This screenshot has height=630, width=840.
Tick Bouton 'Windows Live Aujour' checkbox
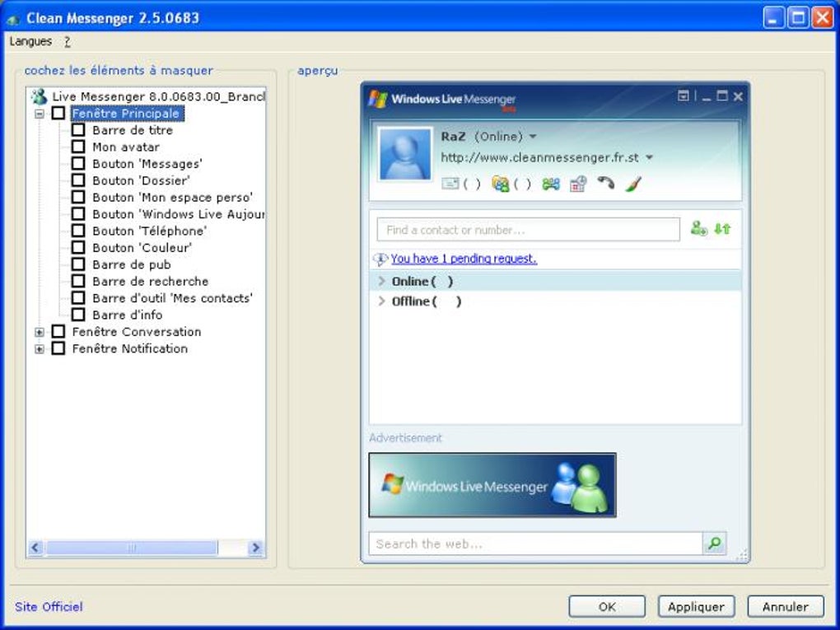tap(78, 214)
